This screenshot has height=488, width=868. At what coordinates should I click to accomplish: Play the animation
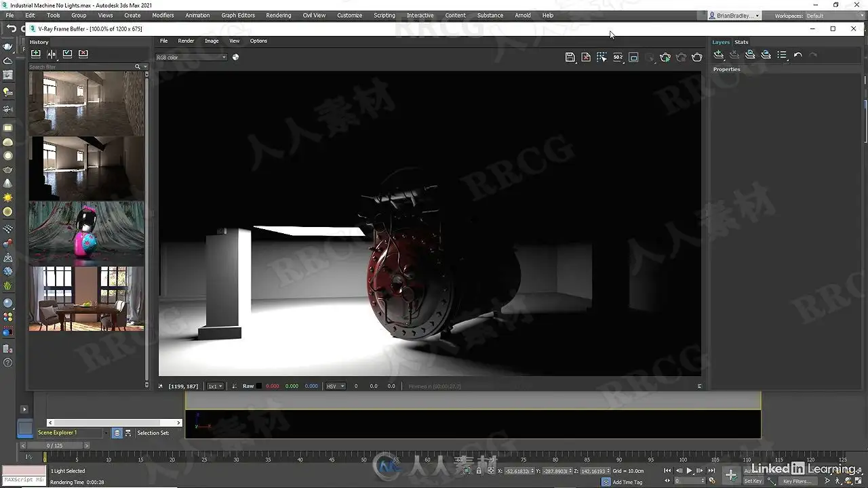(690, 470)
